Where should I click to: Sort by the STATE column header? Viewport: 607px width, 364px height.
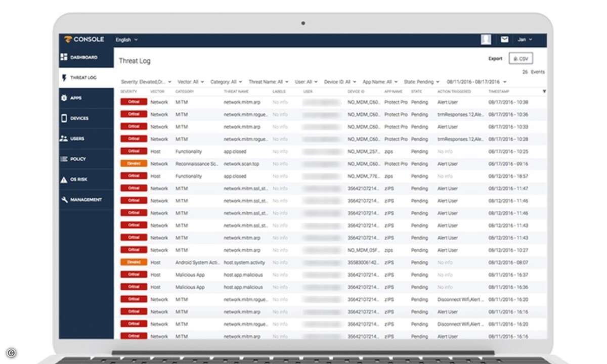click(417, 92)
